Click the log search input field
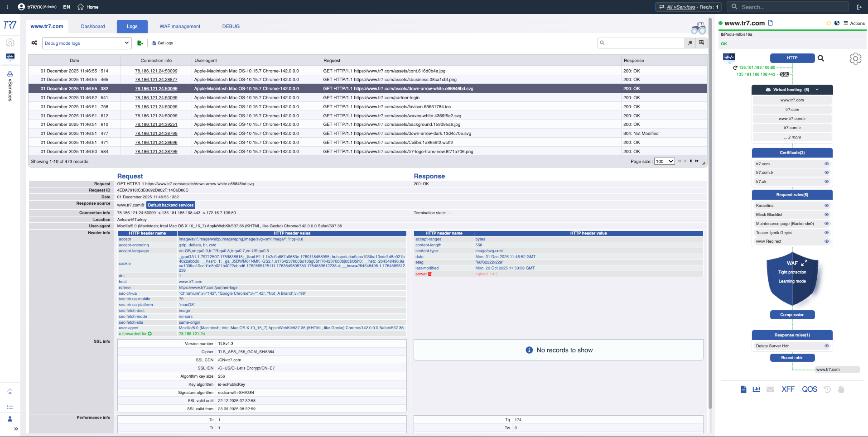This screenshot has height=437, width=868. point(641,43)
